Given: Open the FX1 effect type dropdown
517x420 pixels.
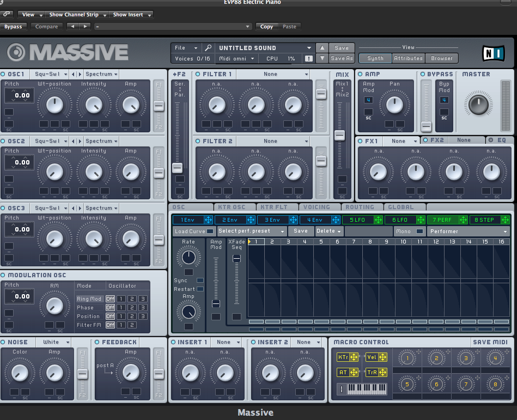Looking at the screenshot, I should 402,141.
